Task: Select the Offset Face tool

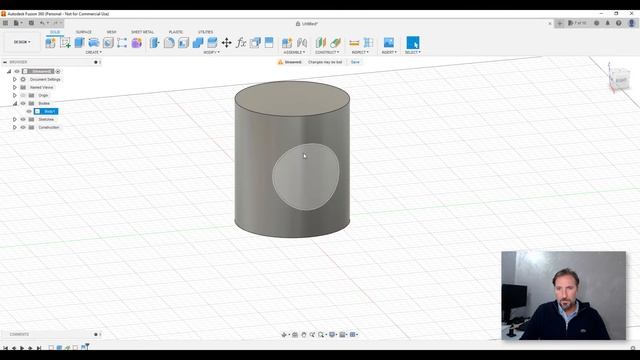Action: pyautogui.click(x=212, y=43)
